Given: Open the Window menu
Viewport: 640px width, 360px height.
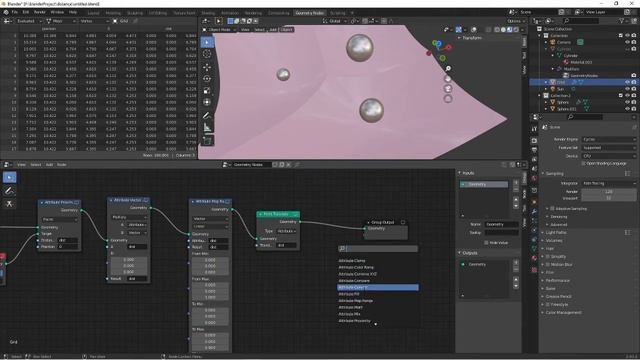Looking at the screenshot, I should coord(57,12).
